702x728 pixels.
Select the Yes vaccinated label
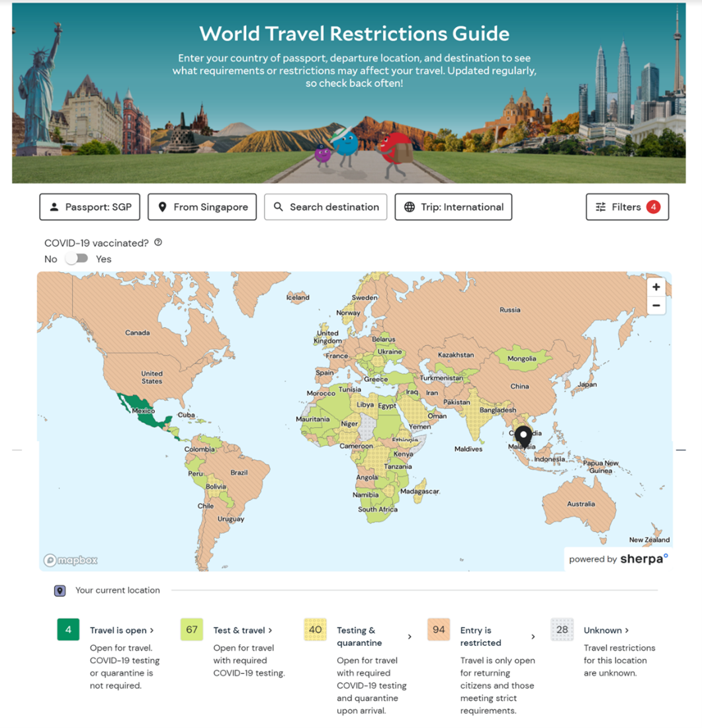point(103,259)
